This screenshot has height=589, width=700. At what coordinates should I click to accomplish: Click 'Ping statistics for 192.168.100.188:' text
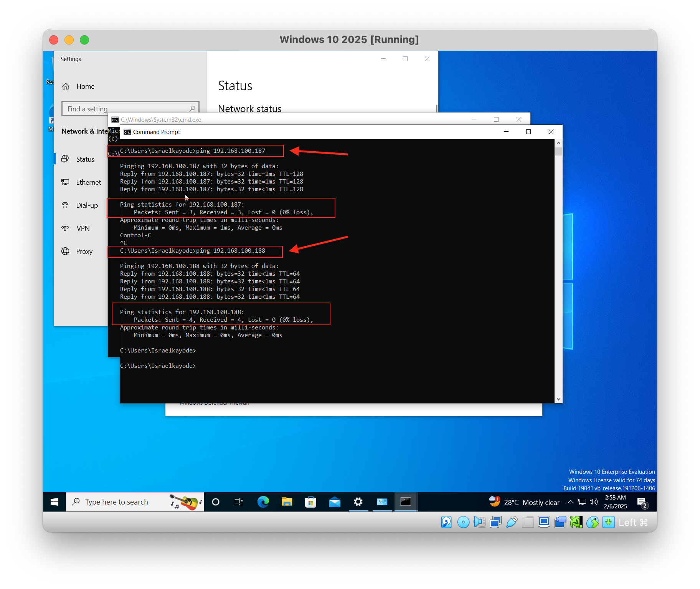click(x=182, y=312)
